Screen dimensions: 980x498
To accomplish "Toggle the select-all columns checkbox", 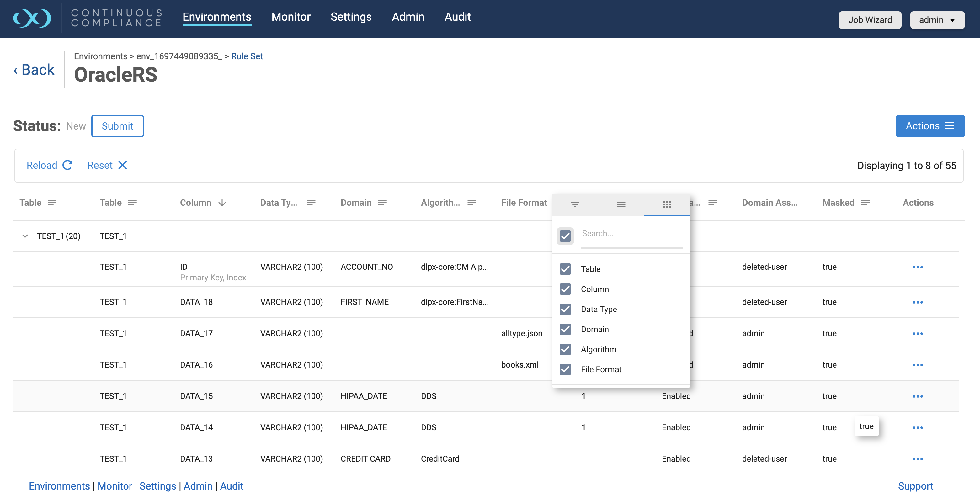I will click(x=565, y=236).
